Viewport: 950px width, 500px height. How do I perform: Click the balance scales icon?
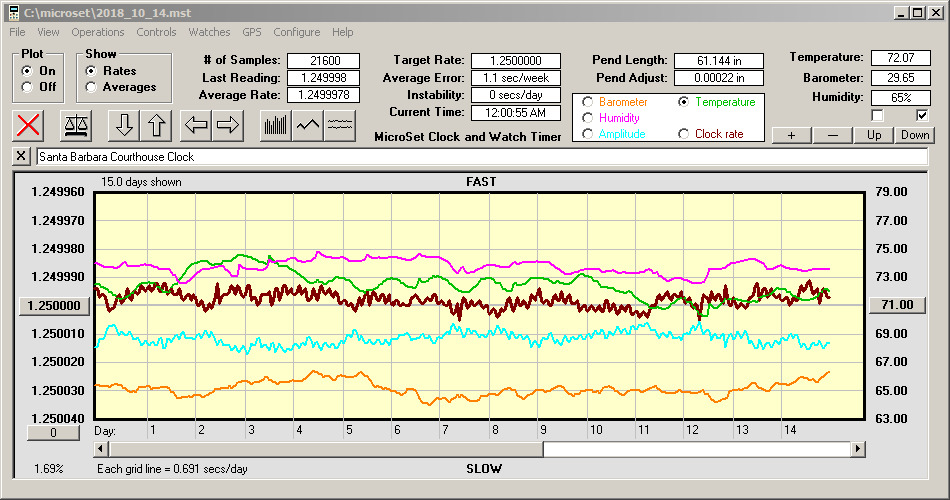(76, 125)
